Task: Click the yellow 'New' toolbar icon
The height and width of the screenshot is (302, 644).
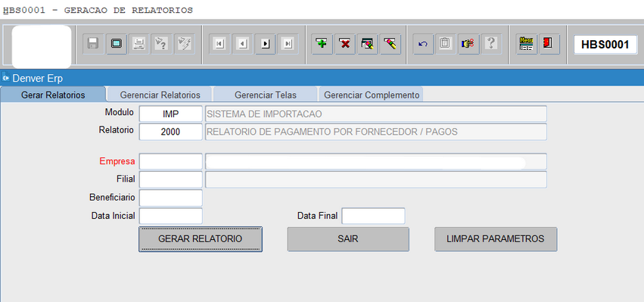Action: click(x=526, y=44)
